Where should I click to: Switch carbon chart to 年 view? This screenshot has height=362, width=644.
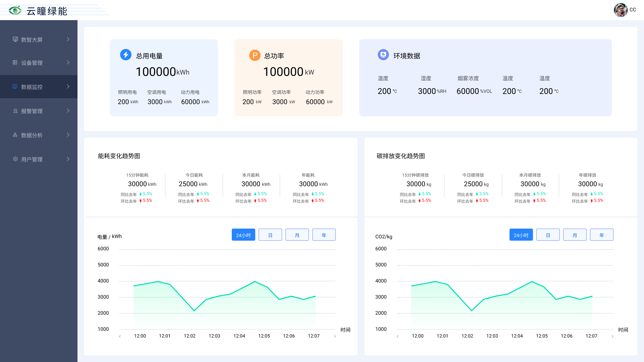click(x=601, y=235)
